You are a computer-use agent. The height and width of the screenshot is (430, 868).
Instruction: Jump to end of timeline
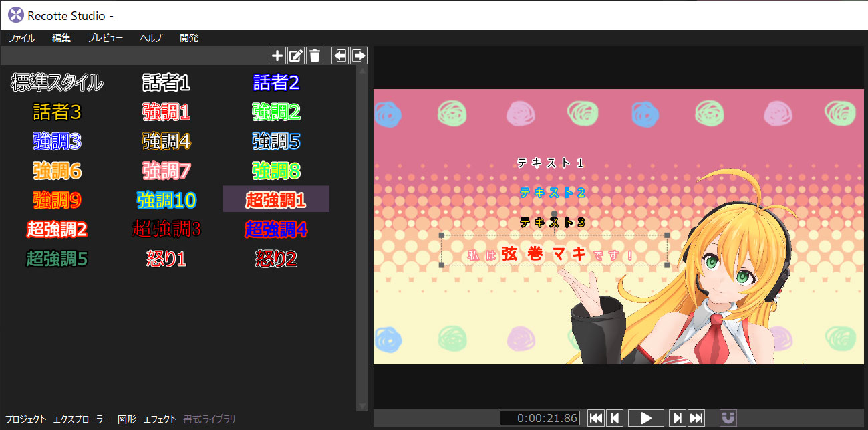coord(696,418)
